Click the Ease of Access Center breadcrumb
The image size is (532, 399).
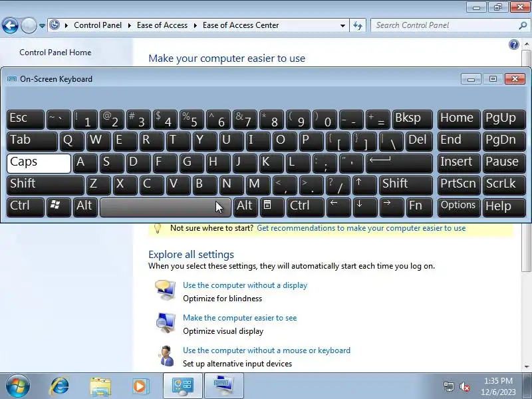241,25
